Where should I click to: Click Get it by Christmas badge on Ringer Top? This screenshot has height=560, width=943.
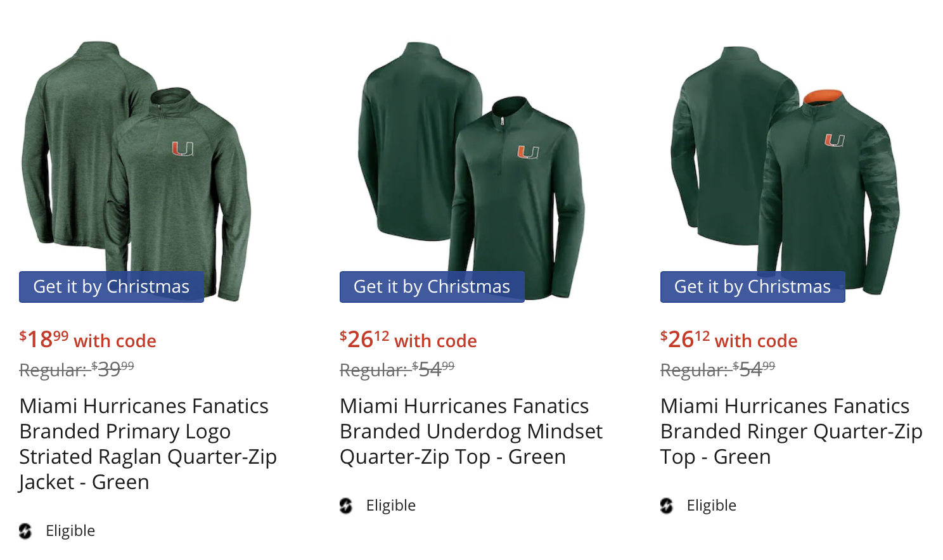tap(752, 287)
